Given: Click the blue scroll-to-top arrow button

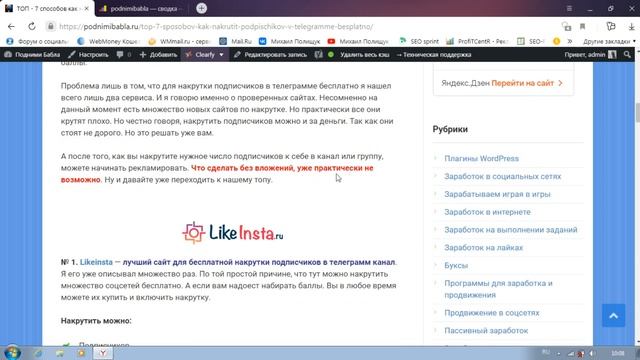Looking at the screenshot, I should point(613,316).
